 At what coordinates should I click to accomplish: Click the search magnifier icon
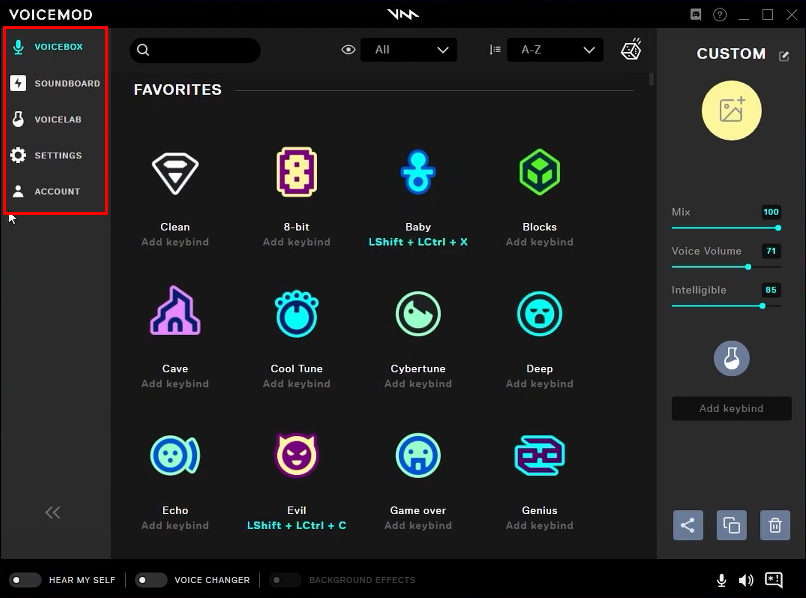(143, 50)
